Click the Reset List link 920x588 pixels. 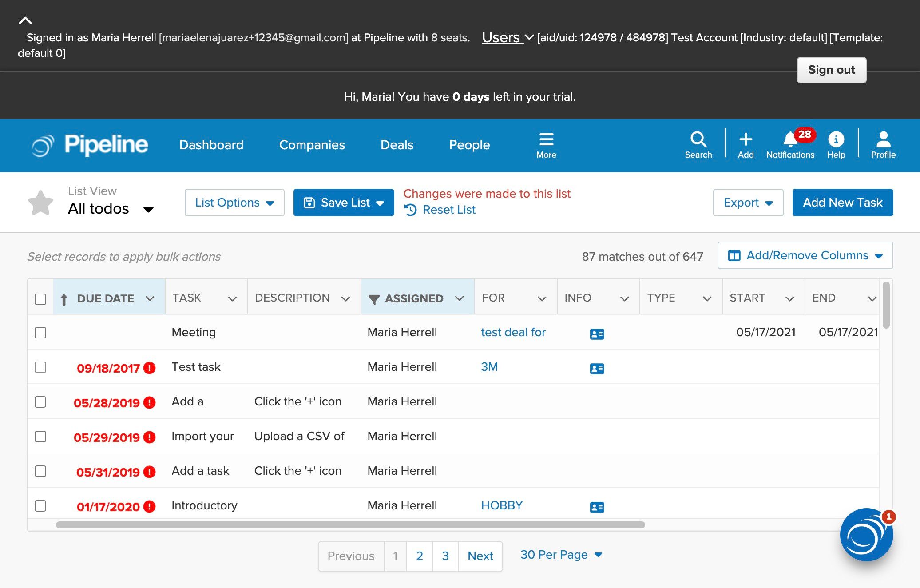(x=448, y=210)
